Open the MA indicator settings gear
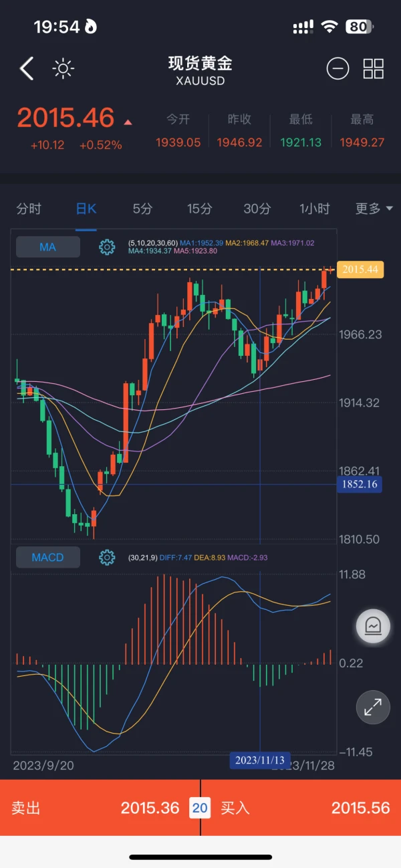Image resolution: width=401 pixels, height=868 pixels. click(x=107, y=247)
